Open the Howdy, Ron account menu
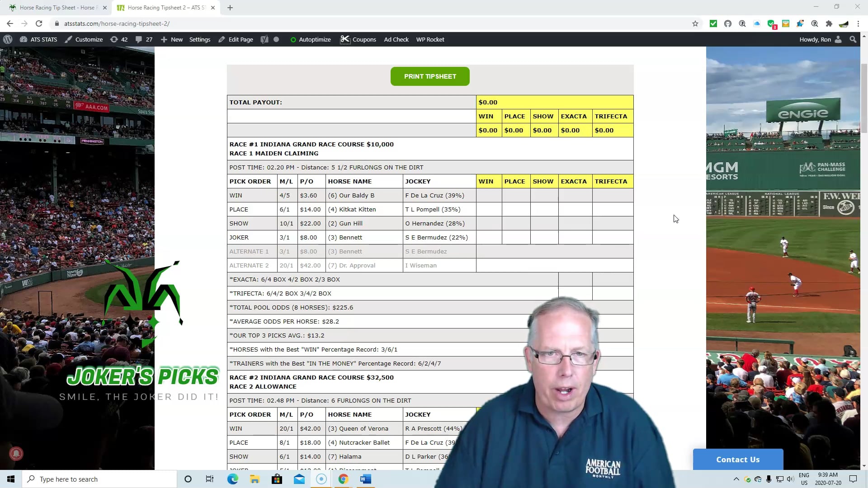 click(x=821, y=39)
